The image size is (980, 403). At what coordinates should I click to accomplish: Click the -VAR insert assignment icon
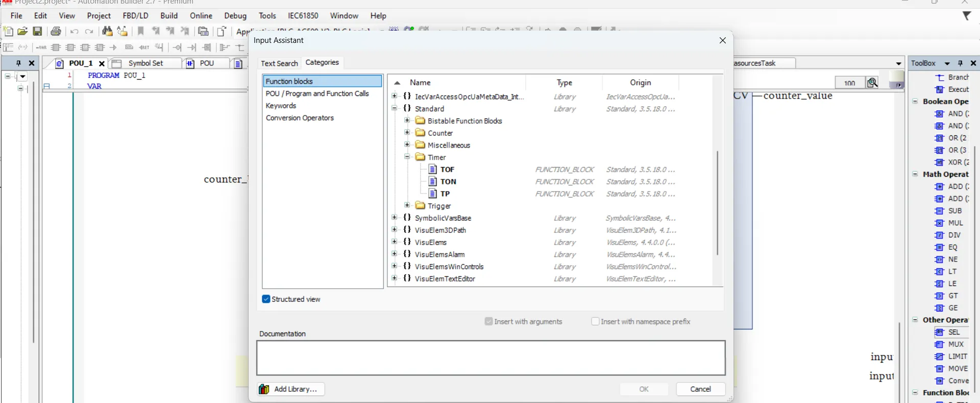(x=41, y=48)
